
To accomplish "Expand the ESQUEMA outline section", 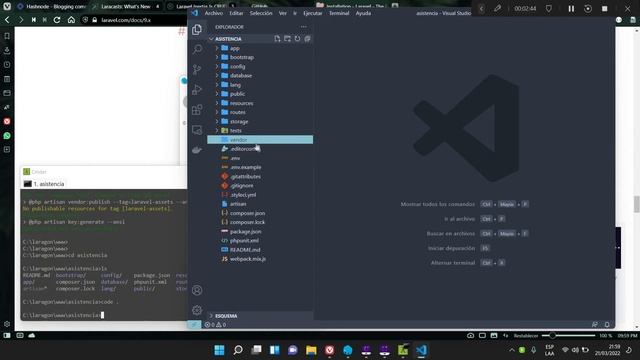I will coord(260,316).
